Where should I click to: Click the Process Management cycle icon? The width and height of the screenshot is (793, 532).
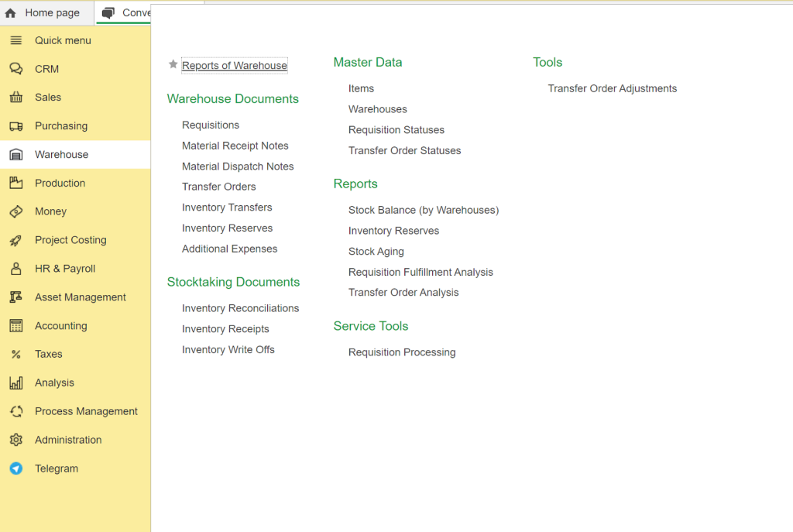click(x=16, y=411)
